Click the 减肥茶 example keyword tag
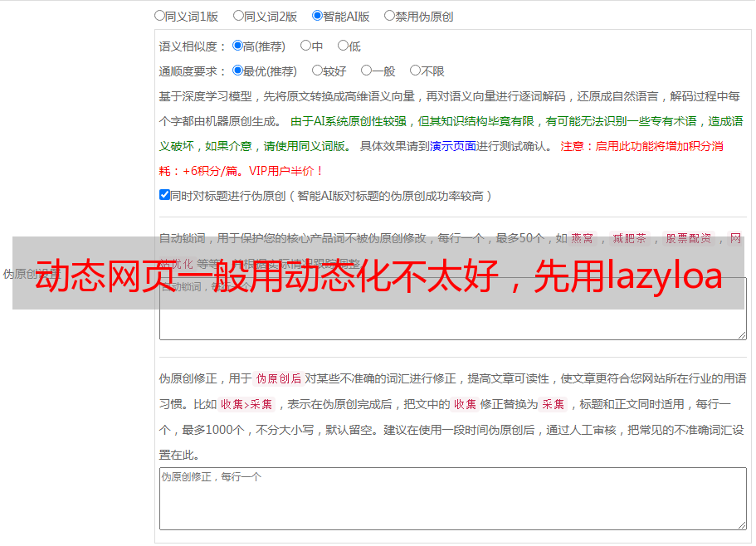 tap(630, 238)
